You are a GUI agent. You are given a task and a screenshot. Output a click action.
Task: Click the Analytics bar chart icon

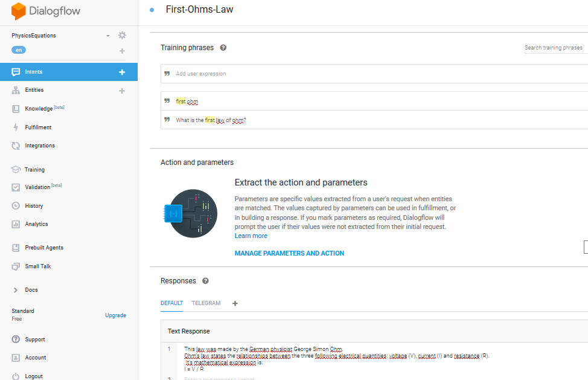(x=16, y=224)
